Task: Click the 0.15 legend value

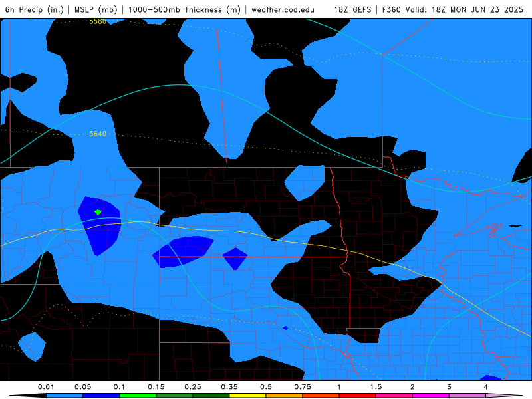Action: 156,387
